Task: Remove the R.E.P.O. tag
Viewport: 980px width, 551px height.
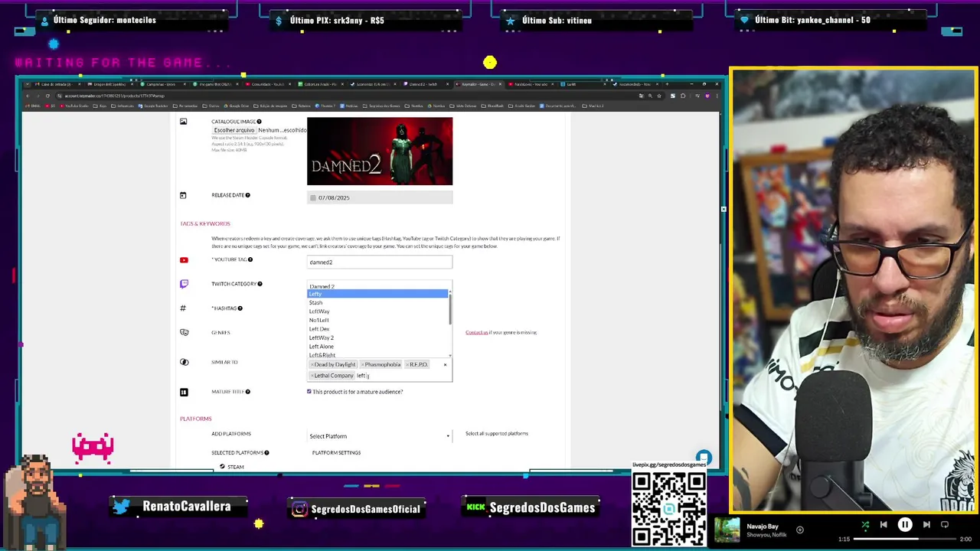Action: pyautogui.click(x=407, y=365)
